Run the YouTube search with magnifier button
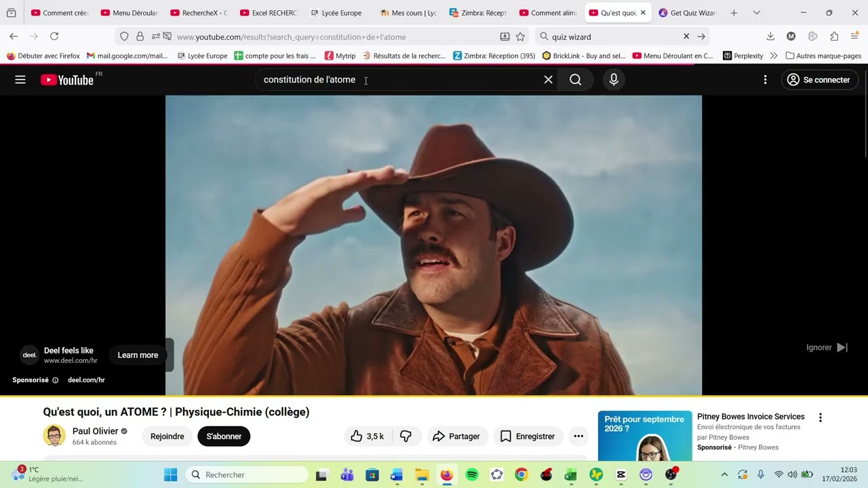868x488 pixels. [575, 80]
